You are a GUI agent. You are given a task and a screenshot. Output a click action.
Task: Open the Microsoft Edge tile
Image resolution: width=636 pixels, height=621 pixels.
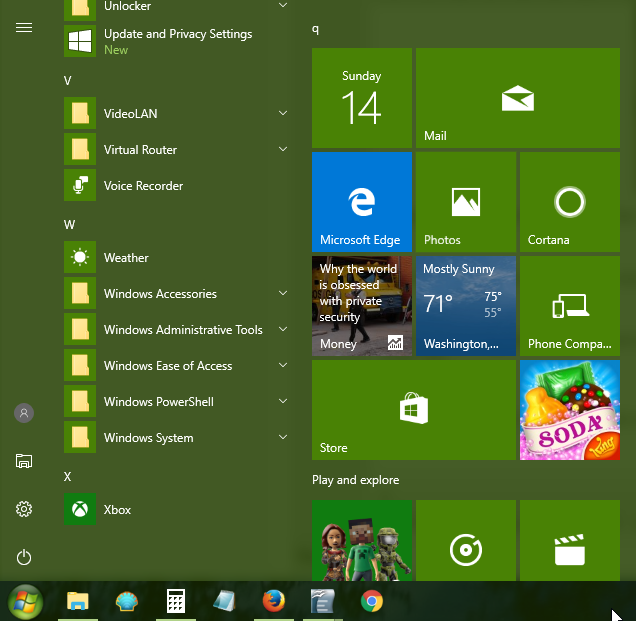362,202
